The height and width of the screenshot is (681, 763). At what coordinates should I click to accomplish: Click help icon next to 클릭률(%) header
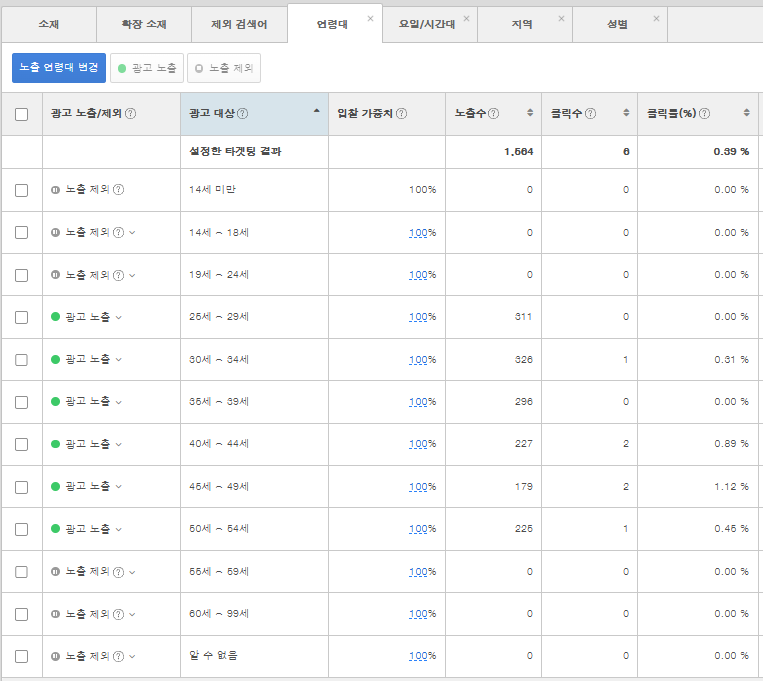click(x=704, y=113)
